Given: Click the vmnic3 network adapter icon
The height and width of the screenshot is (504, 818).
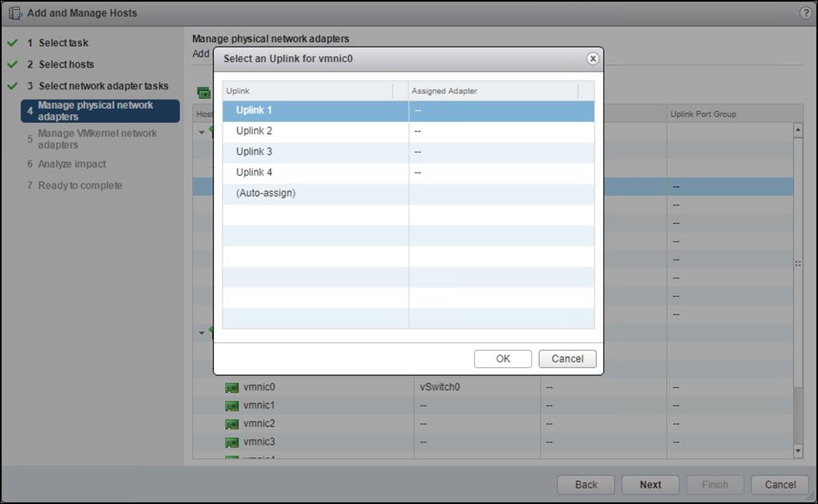Looking at the screenshot, I should pos(231,441).
